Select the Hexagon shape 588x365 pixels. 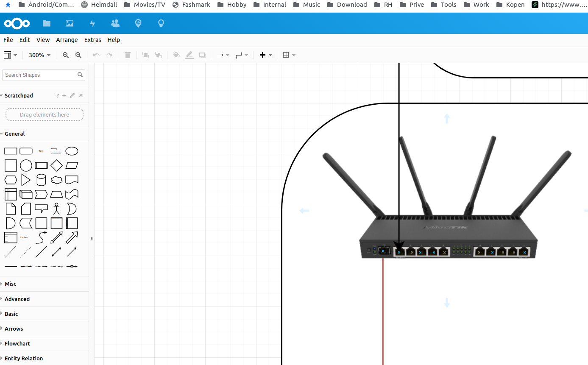[x=11, y=180]
